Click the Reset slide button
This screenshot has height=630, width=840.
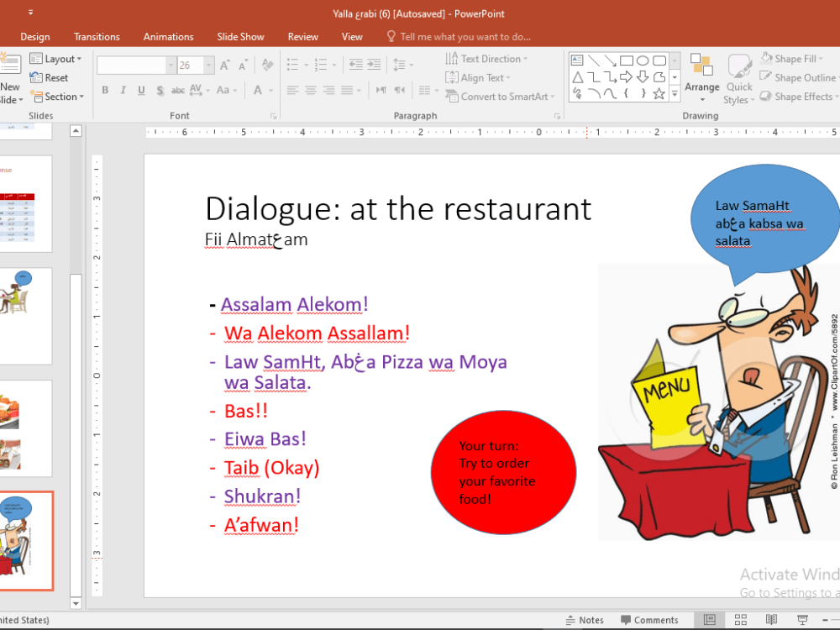click(x=49, y=77)
